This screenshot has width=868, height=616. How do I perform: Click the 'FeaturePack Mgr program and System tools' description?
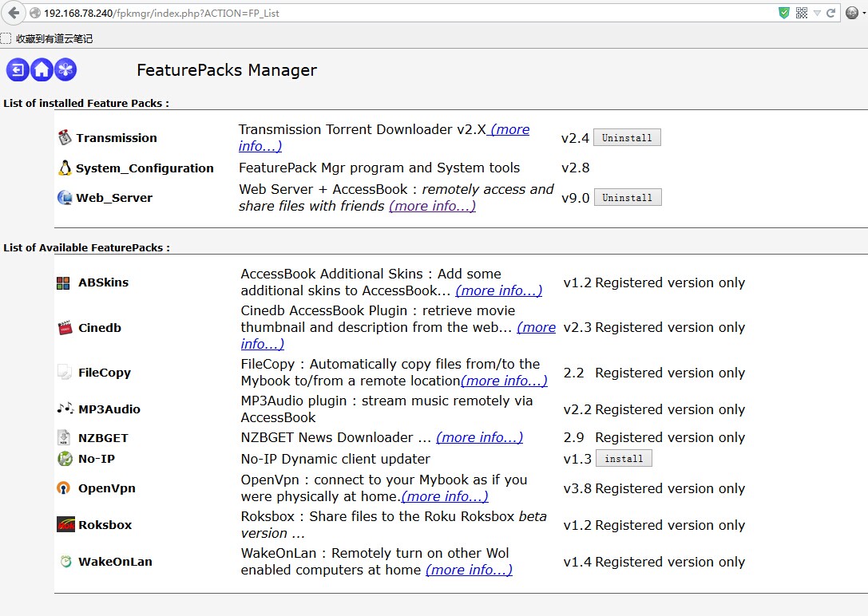379,168
